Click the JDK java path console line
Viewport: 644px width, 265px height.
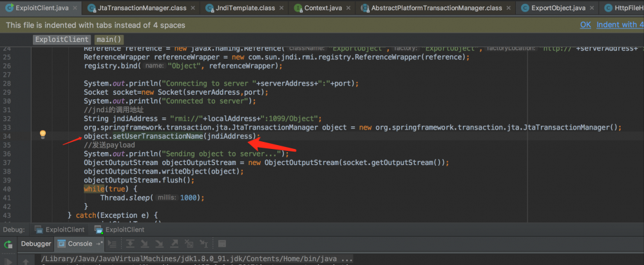point(198,260)
